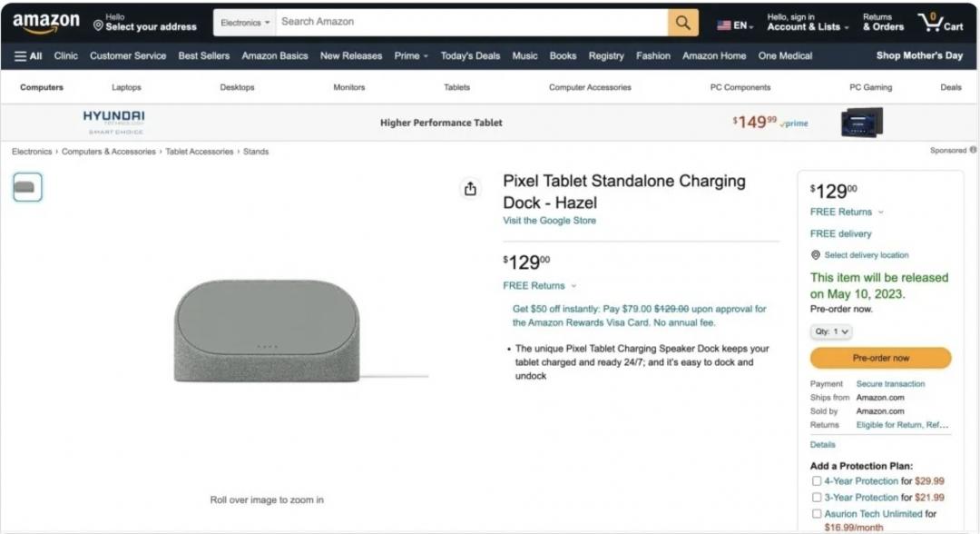Check the 4-Year Protection plan box

[817, 481]
